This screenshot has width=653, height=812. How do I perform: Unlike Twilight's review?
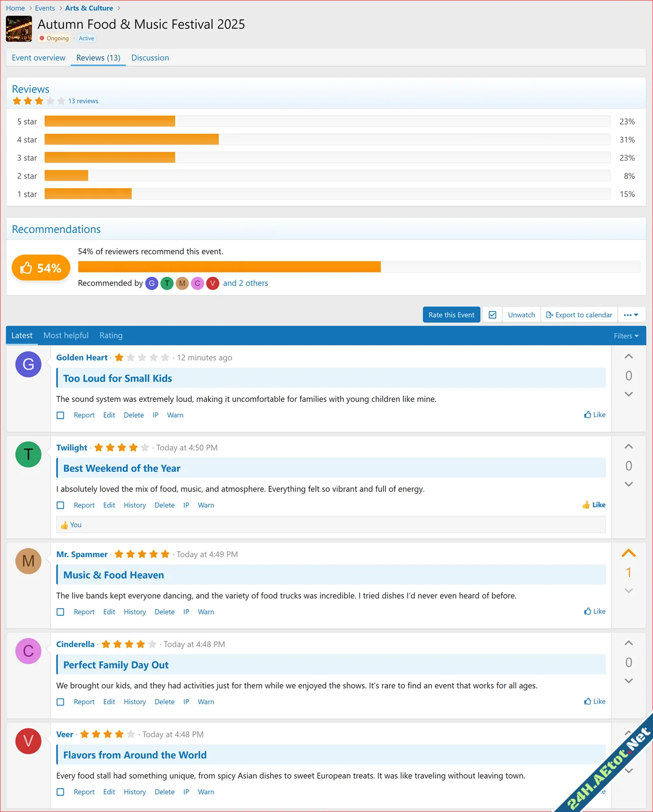click(x=594, y=505)
